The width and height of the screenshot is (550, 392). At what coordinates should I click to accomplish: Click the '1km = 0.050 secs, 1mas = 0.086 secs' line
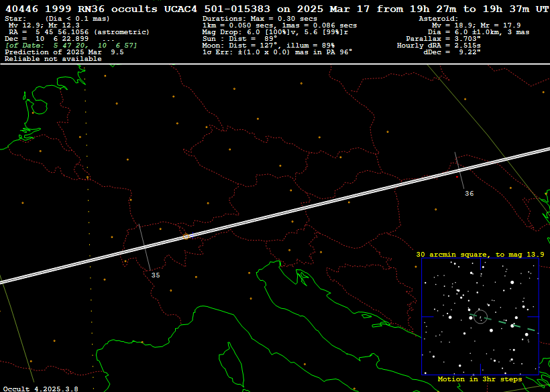tap(280, 25)
